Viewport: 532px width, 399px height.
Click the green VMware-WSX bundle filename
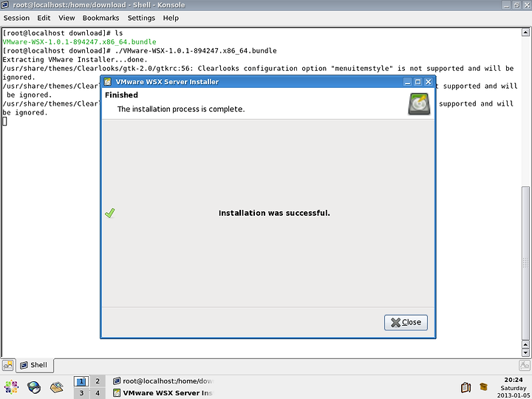coord(79,41)
